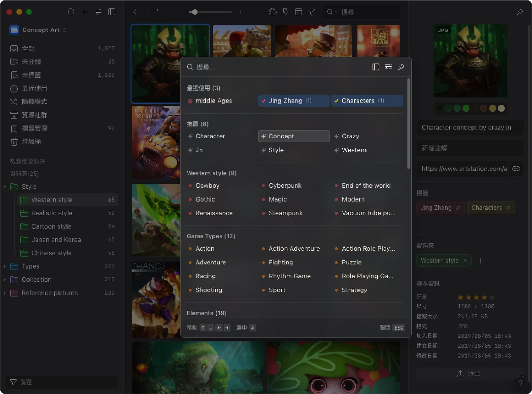Remove Western style folder chip

tap(465, 261)
